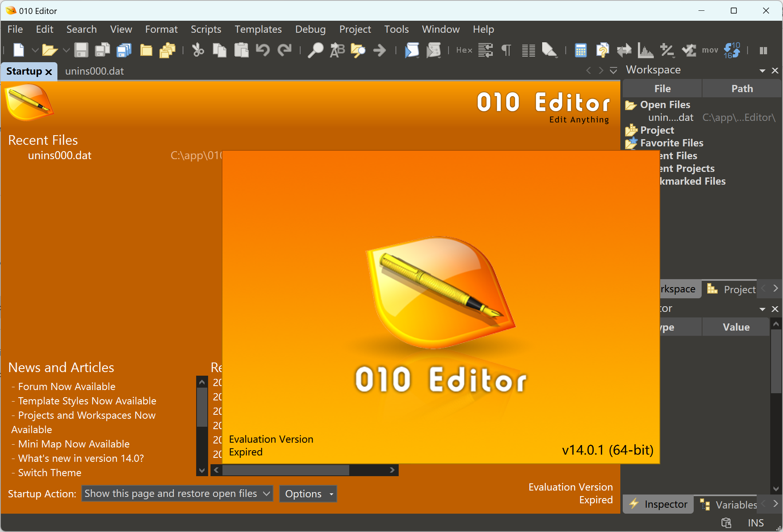Click the Undo arrow icon
This screenshot has height=532, width=783.
click(263, 50)
